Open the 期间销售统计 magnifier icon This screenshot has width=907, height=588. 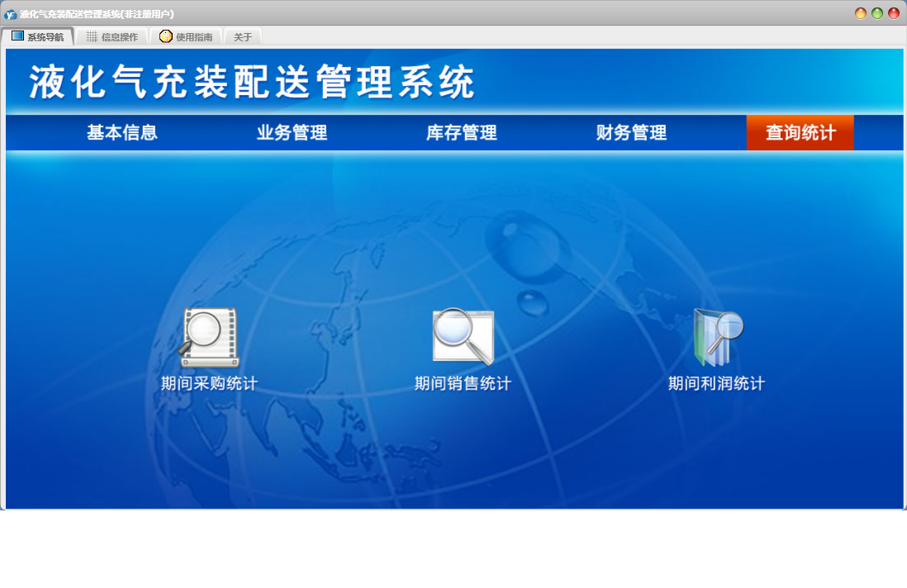[x=463, y=336]
